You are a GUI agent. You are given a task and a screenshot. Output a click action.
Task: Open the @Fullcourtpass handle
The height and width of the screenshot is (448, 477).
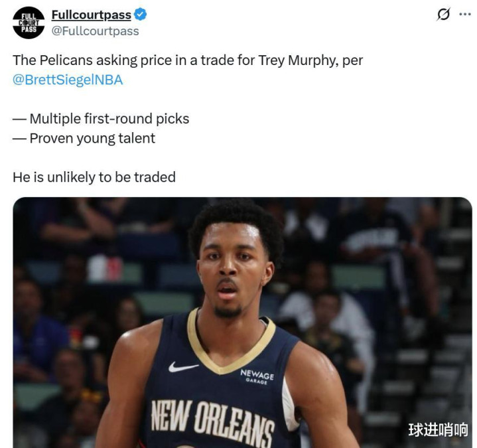click(x=96, y=31)
